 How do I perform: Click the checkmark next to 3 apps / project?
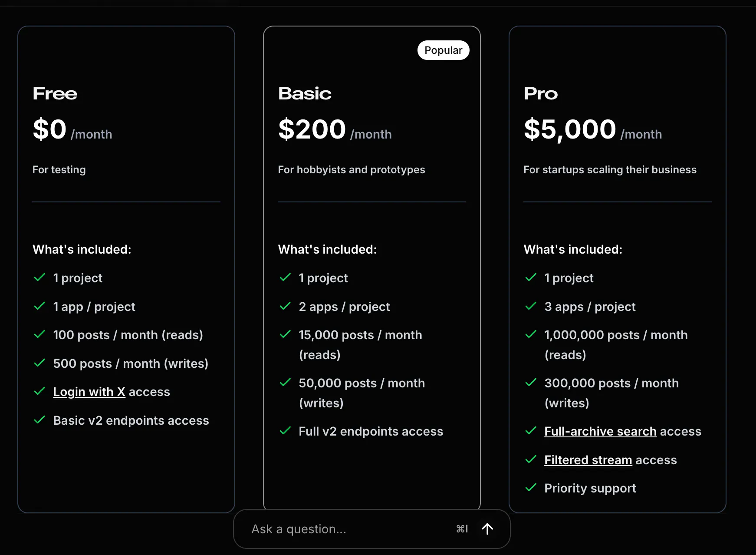[531, 306]
